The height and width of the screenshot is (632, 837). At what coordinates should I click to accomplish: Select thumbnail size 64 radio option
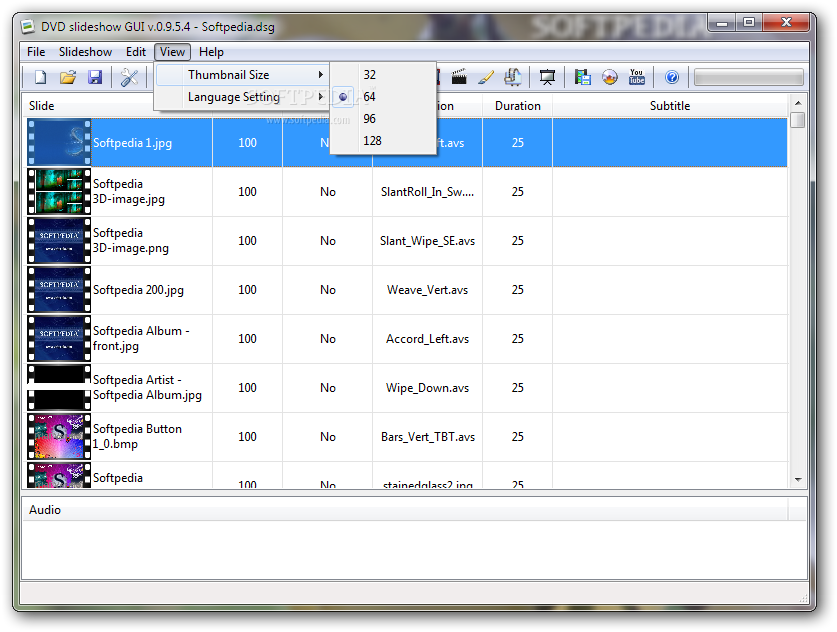[343, 97]
